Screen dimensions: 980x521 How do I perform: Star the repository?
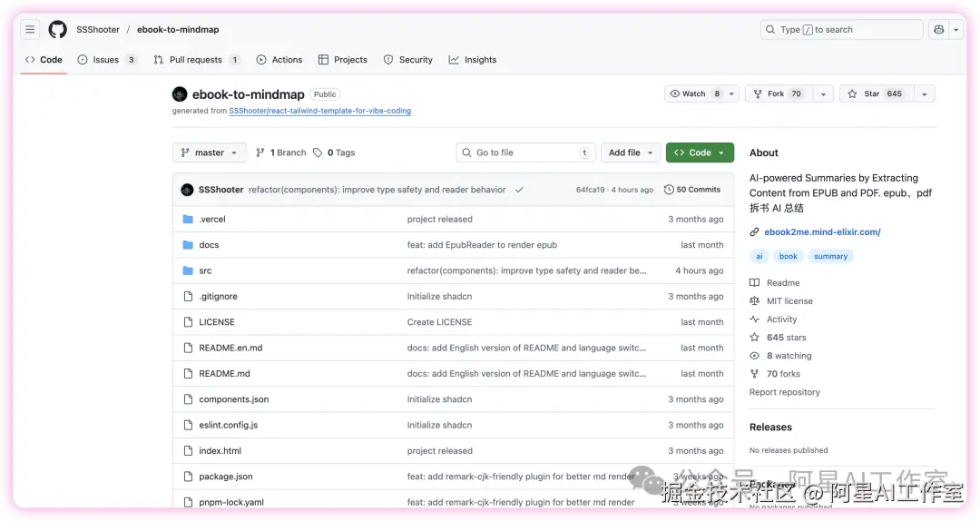(x=877, y=93)
